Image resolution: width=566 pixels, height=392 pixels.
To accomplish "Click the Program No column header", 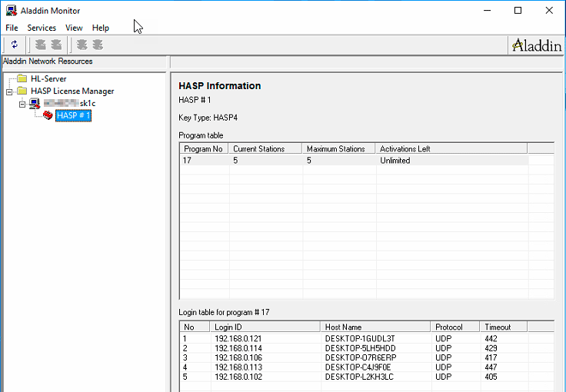I will coord(204,148).
